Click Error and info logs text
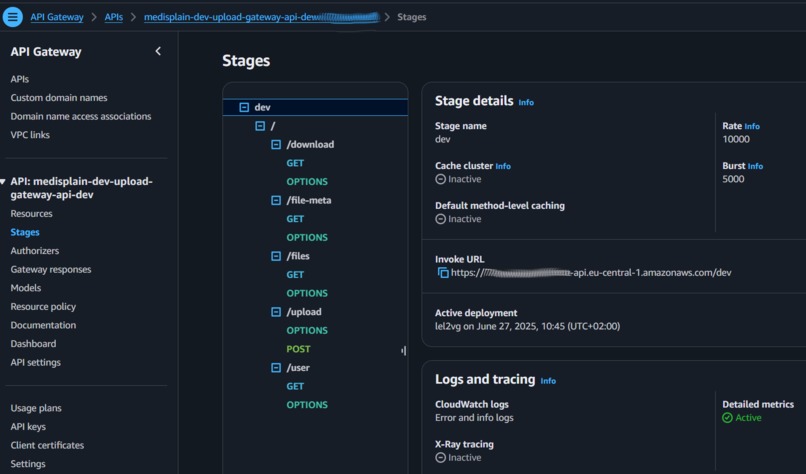This screenshot has height=474, width=806. click(474, 418)
